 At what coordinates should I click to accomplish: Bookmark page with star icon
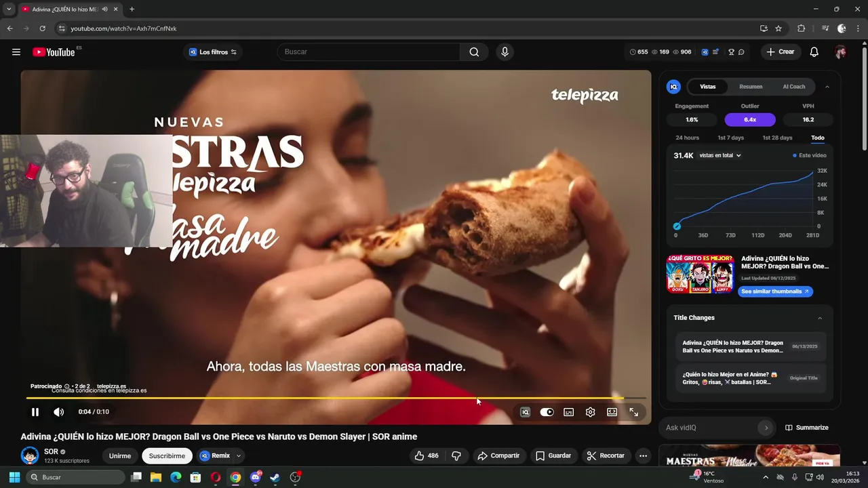coord(778,28)
